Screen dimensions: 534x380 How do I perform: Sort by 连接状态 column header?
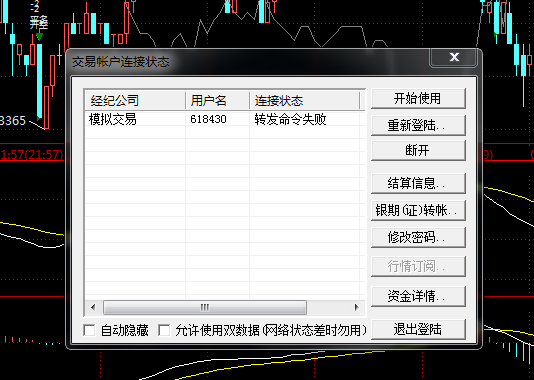pos(304,100)
